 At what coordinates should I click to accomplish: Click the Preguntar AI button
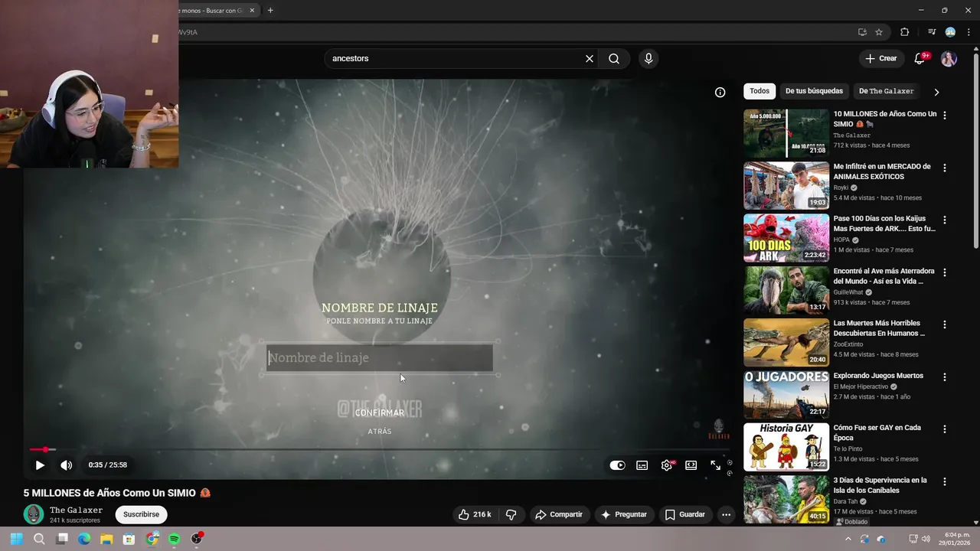pos(624,514)
